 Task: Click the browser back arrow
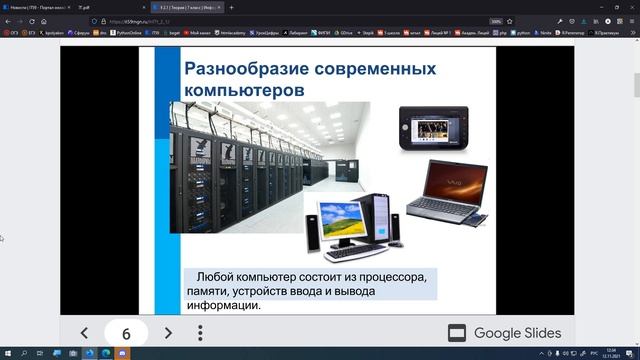[x=8, y=21]
